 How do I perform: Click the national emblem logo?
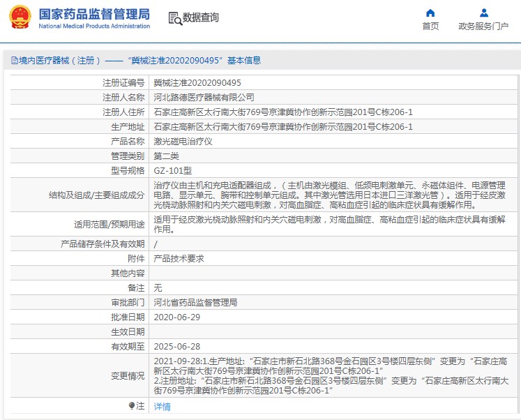pyautogui.click(x=19, y=17)
